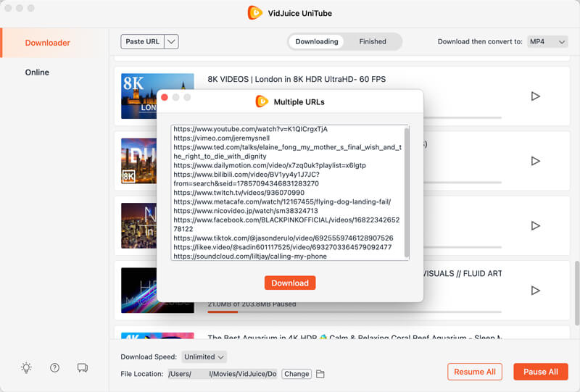
Task: Switch to the Finished tab
Action: click(x=373, y=42)
